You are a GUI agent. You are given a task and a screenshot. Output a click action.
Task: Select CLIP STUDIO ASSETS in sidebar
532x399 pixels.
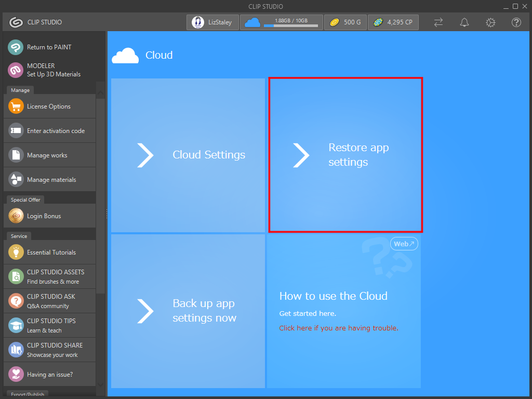50,276
